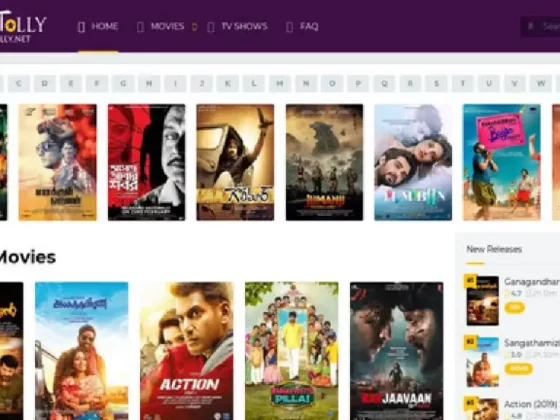Click the Movies section heading
The image size is (560, 420).
(x=28, y=258)
